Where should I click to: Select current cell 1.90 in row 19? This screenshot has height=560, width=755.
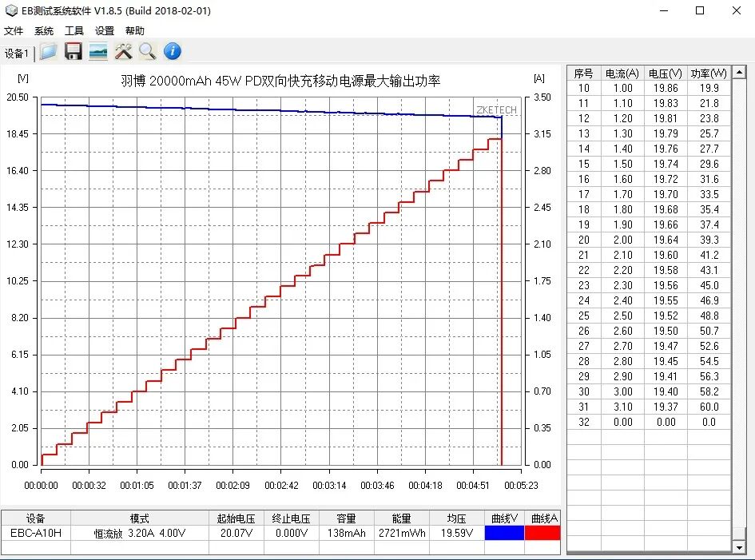[622, 224]
